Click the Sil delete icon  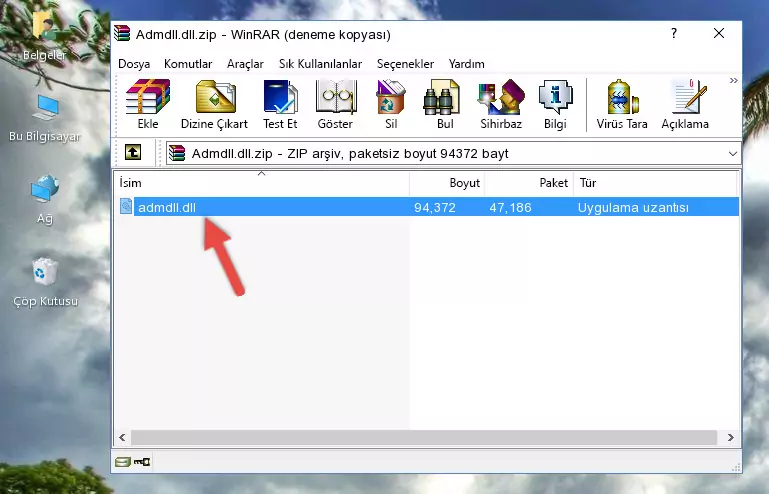[391, 104]
